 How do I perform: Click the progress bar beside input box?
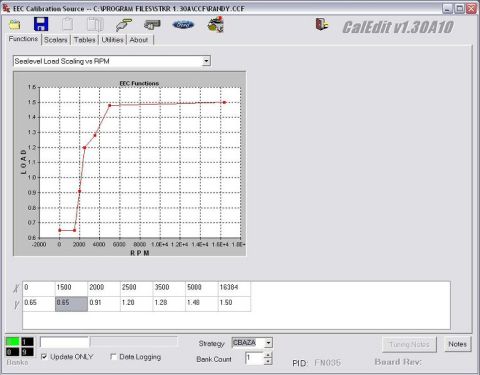134,342
